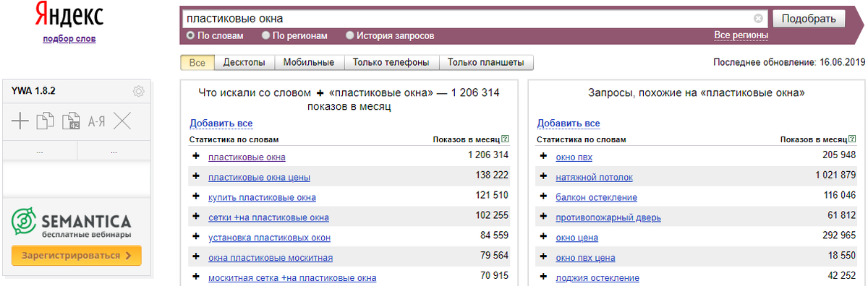Screen dimensions: 868x286
Task: Click the impressions value '1 206 314' in the table
Action: pyautogui.click(x=488, y=155)
